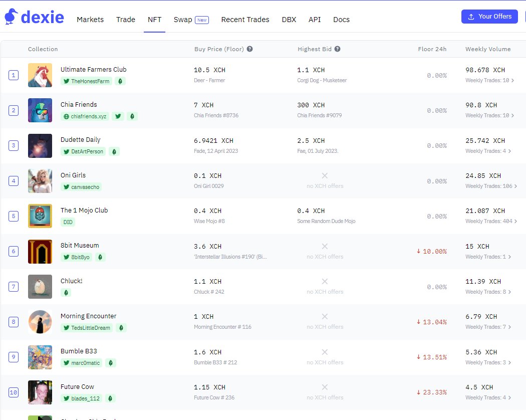This screenshot has width=526, height=420.
Task: Sort by Floor 24h column header
Action: [432, 49]
